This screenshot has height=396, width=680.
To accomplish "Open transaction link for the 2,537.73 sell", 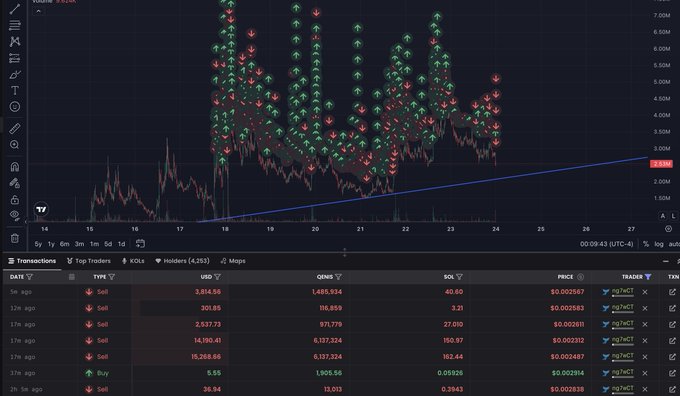I will pyautogui.click(x=672, y=324).
